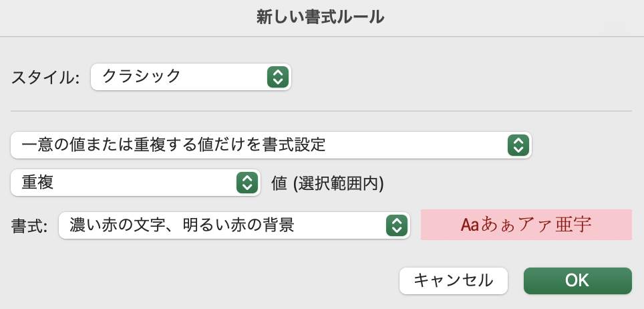The height and width of the screenshot is (309, 644).
Task: Click green chevron icon of 書式 combo box
Action: coord(396,225)
